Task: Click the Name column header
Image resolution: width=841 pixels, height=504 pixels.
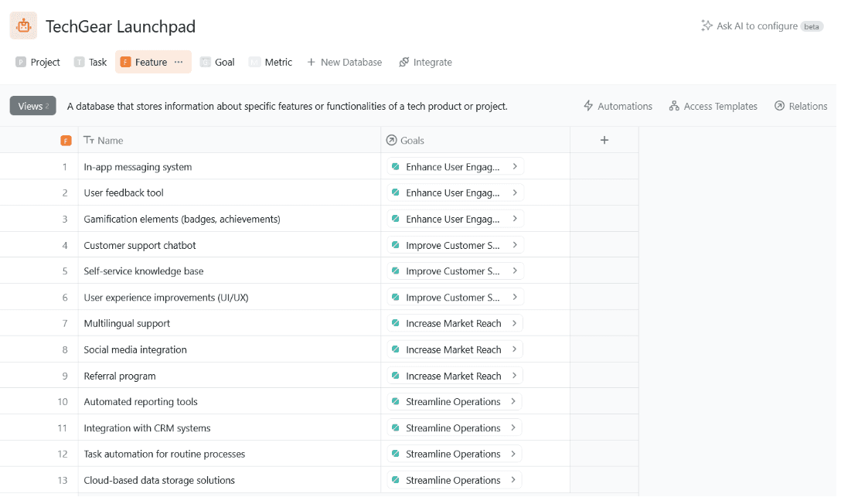Action: (x=111, y=140)
